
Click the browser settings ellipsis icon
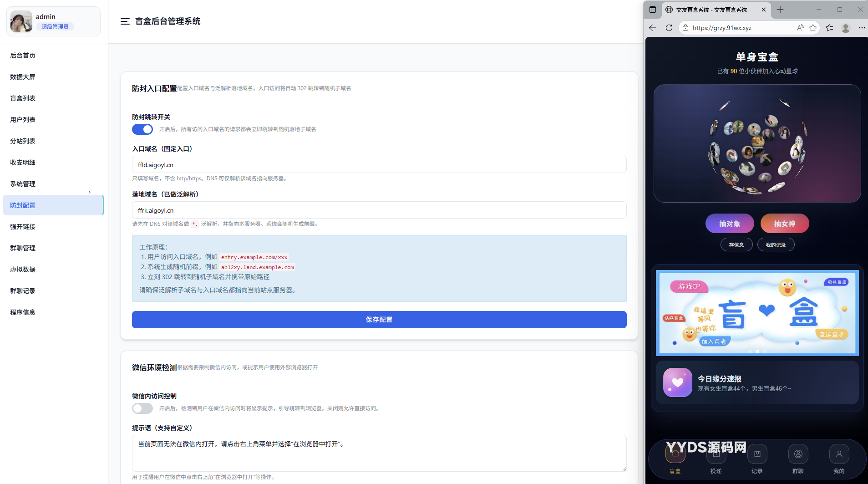point(862,28)
